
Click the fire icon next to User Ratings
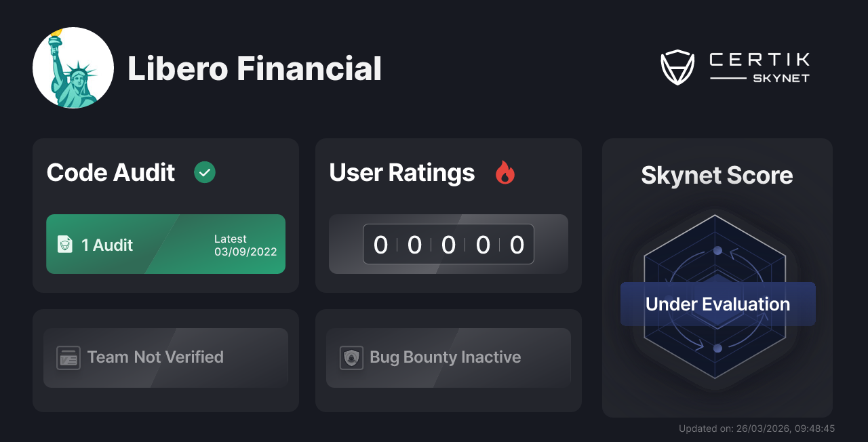(505, 173)
